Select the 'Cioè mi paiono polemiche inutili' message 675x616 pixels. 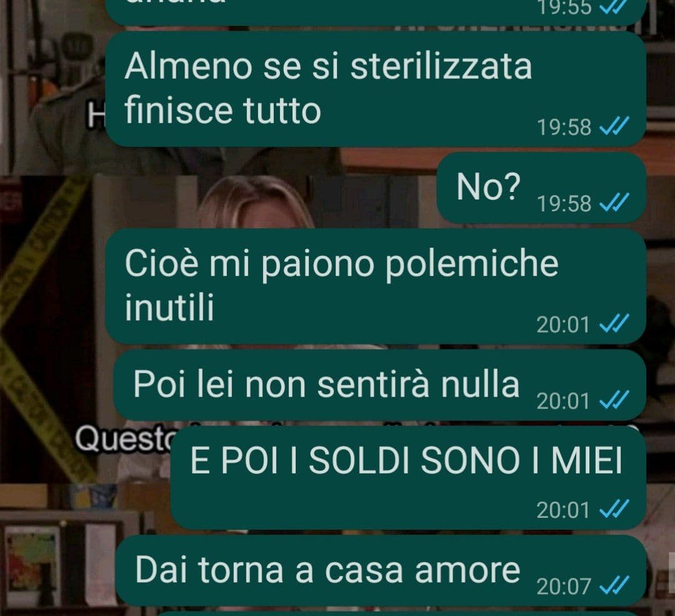pyautogui.click(x=376, y=286)
